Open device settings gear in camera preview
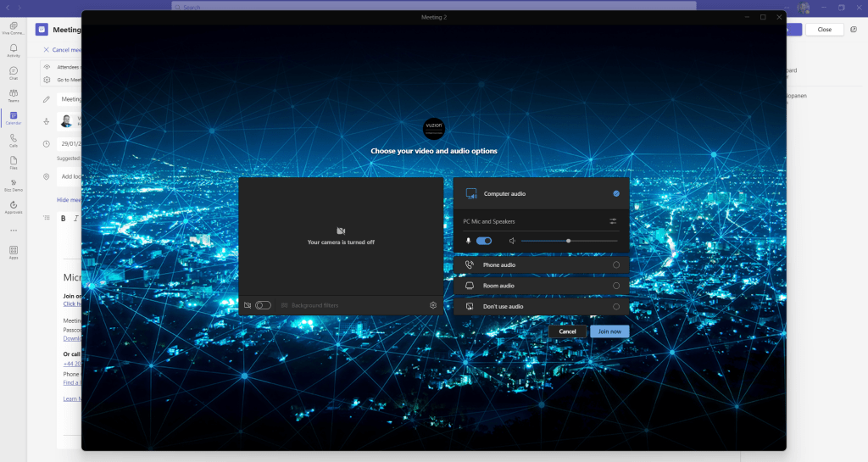This screenshot has width=868, height=462. (433, 305)
